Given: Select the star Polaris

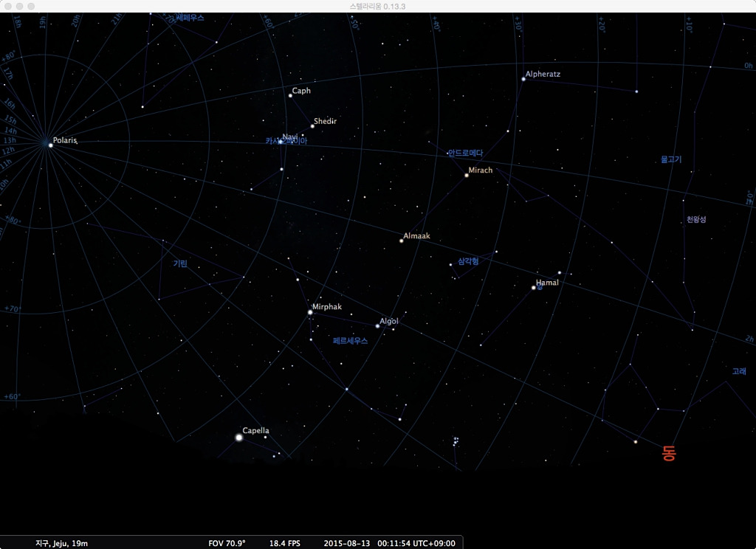Looking at the screenshot, I should click(x=50, y=145).
